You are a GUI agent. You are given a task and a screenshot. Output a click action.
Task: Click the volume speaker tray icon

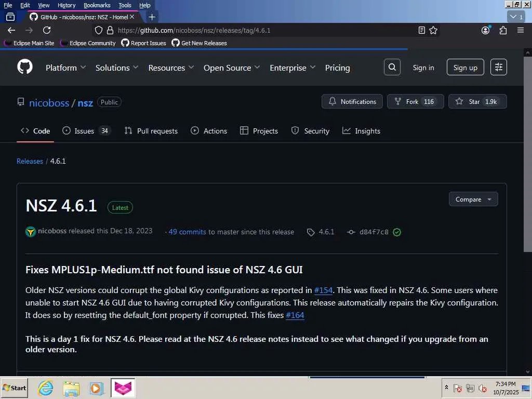click(482, 388)
